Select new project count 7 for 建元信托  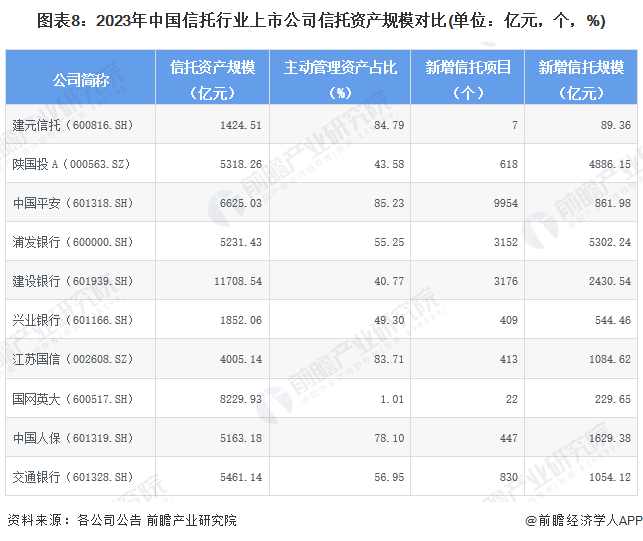(515, 125)
